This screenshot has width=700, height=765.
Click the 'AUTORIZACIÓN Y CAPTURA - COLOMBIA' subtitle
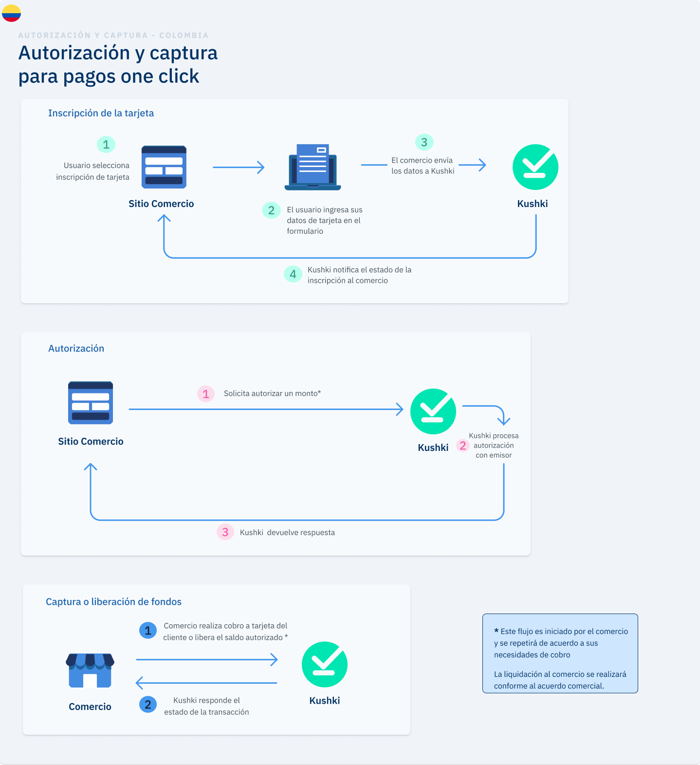click(x=113, y=35)
